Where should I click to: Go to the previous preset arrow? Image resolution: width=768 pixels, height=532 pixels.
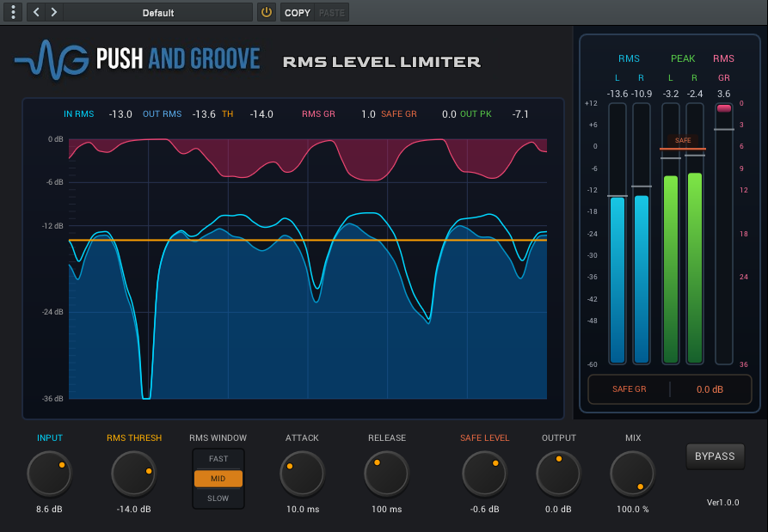coord(36,12)
